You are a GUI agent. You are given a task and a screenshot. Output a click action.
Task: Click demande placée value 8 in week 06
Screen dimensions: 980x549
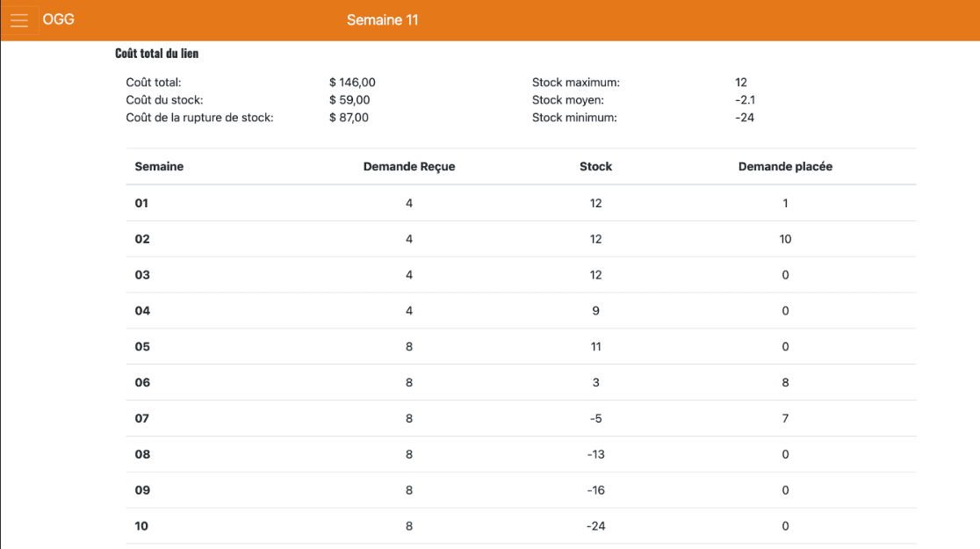(785, 382)
